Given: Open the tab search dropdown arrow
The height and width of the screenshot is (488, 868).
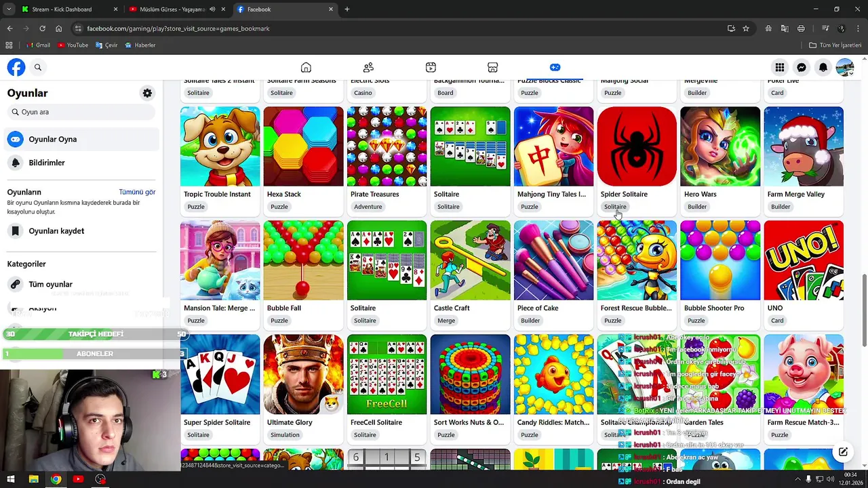Looking at the screenshot, I should pyautogui.click(x=9, y=9).
